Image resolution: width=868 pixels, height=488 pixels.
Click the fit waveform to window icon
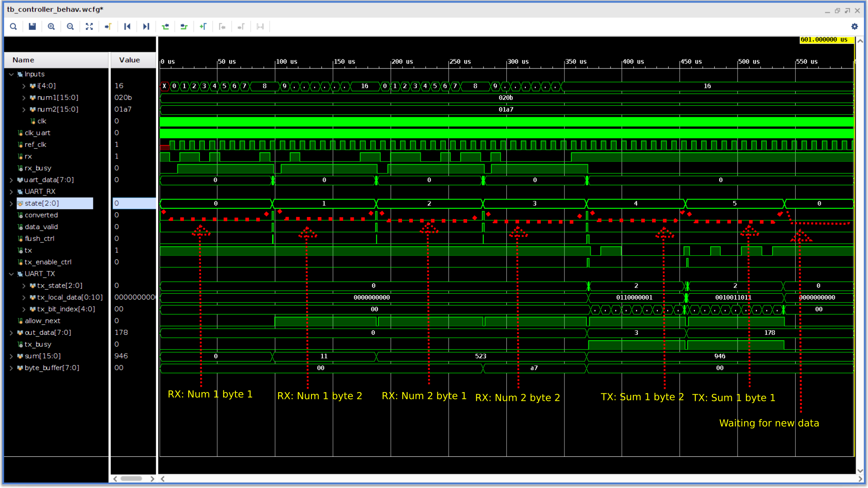[89, 26]
